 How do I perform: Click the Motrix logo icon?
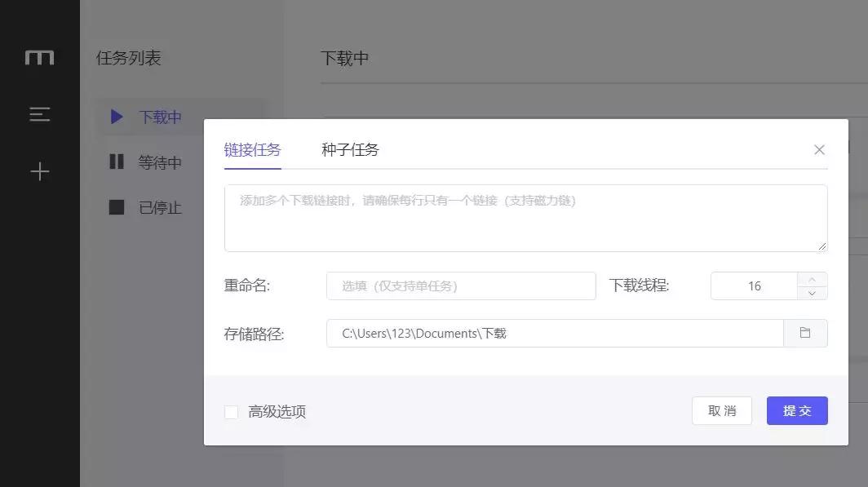coord(39,57)
